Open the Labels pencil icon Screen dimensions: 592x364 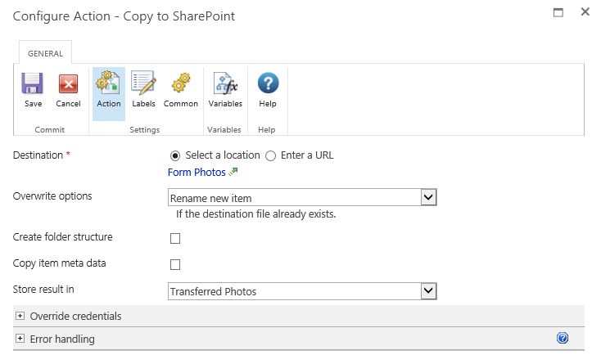pyautogui.click(x=143, y=83)
